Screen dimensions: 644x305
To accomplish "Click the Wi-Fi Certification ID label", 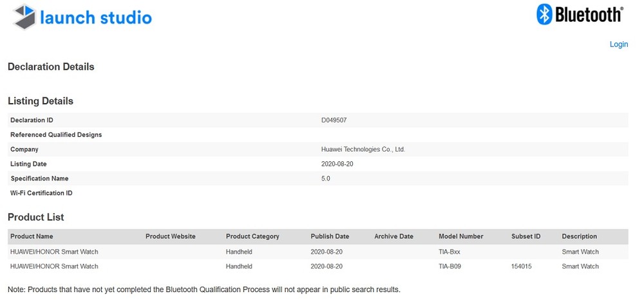I will 41,193.
